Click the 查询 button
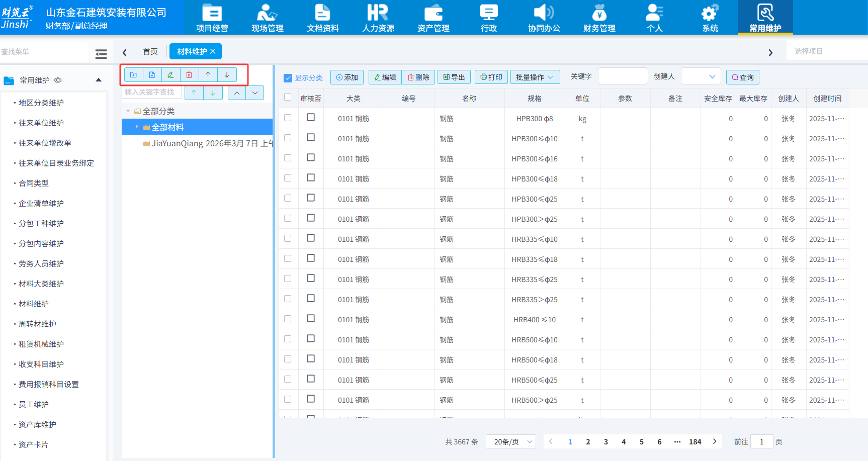The width and height of the screenshot is (868, 461). pyautogui.click(x=743, y=77)
